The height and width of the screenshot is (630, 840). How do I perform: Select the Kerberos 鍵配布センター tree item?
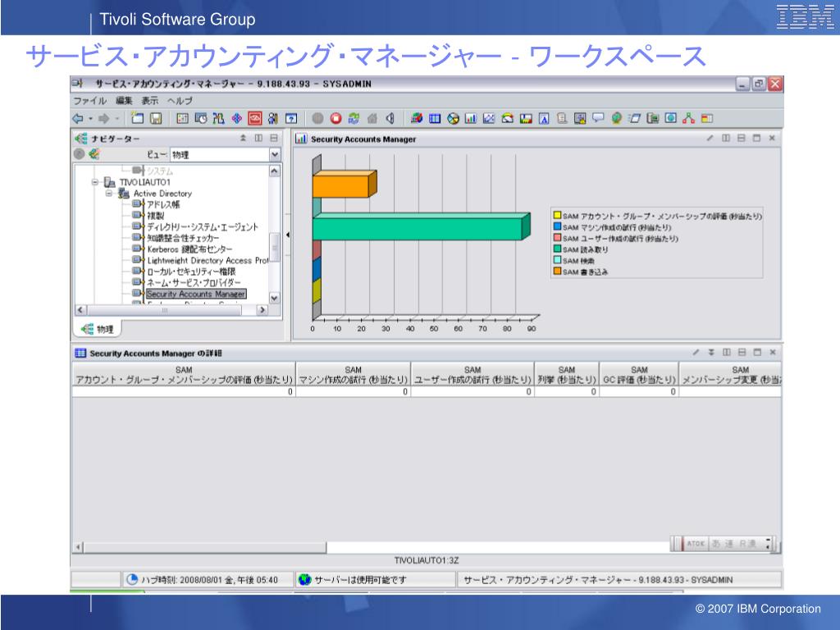(x=189, y=249)
